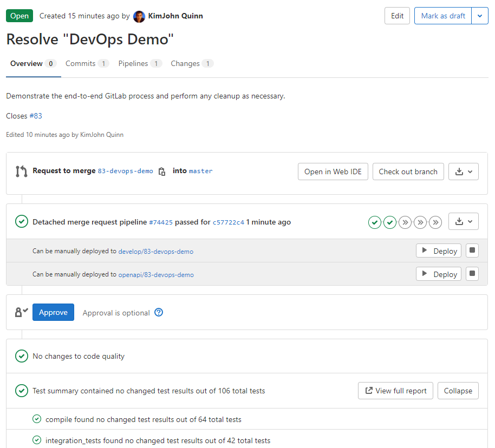Click View full report button
This screenshot has height=448, width=495.
pos(395,391)
